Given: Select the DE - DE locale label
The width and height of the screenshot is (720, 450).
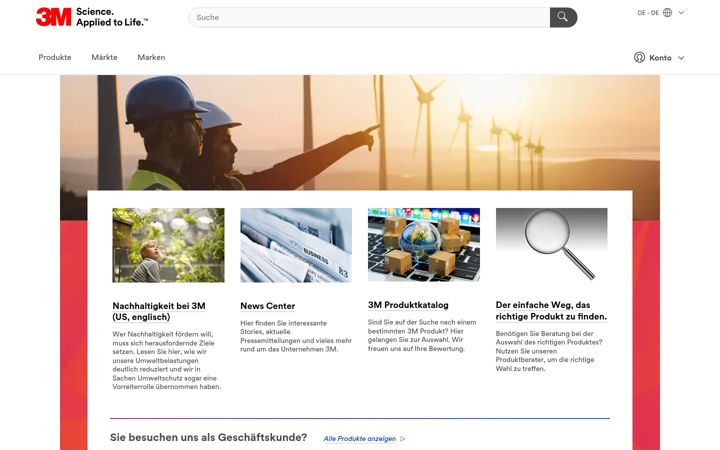Looking at the screenshot, I should [x=648, y=13].
